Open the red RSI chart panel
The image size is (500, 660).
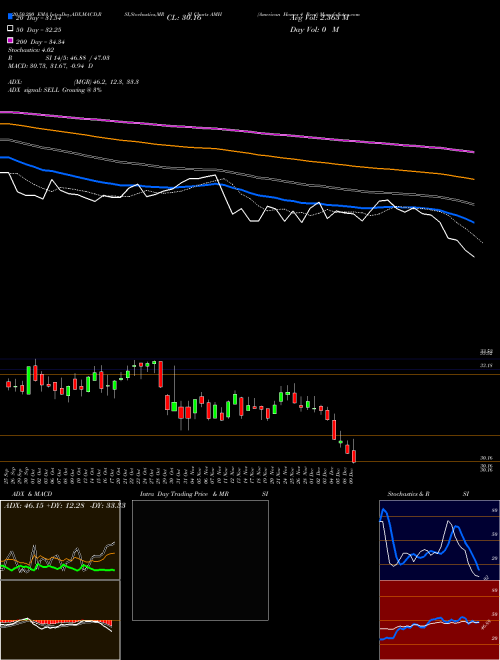click(x=439, y=620)
